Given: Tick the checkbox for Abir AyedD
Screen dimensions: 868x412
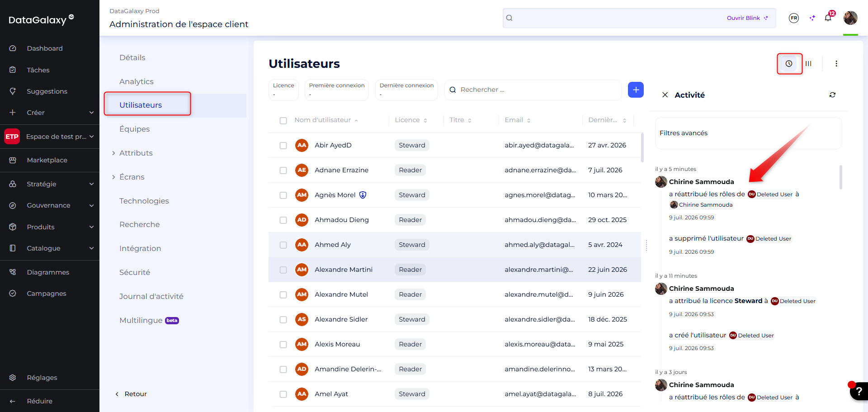Looking at the screenshot, I should [283, 146].
